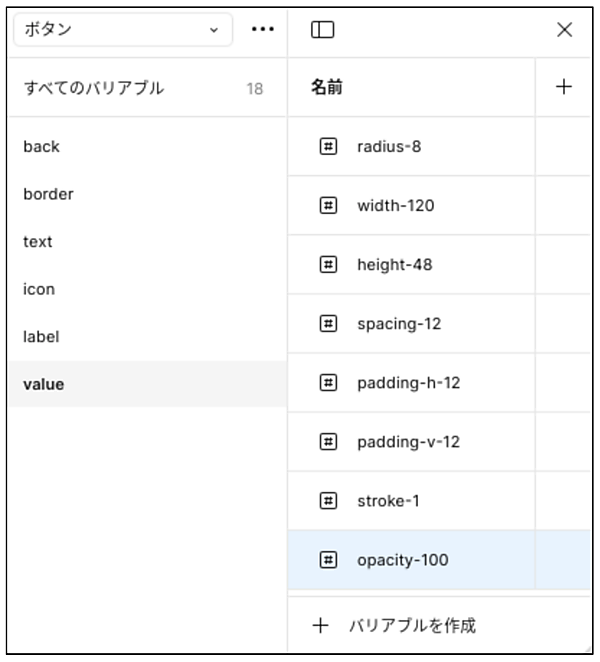The width and height of the screenshot is (600, 662).
Task: Select the border group
Action: (x=48, y=194)
